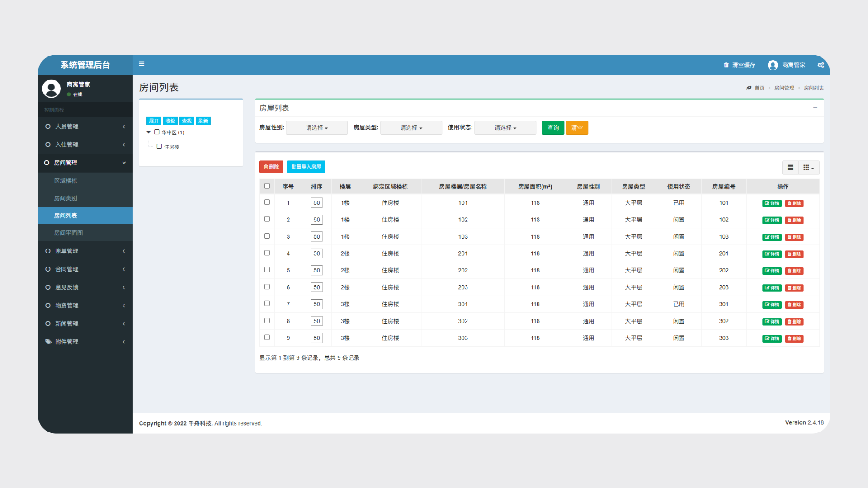
Task: Click the hamburger menu toggle icon
Action: [142, 64]
